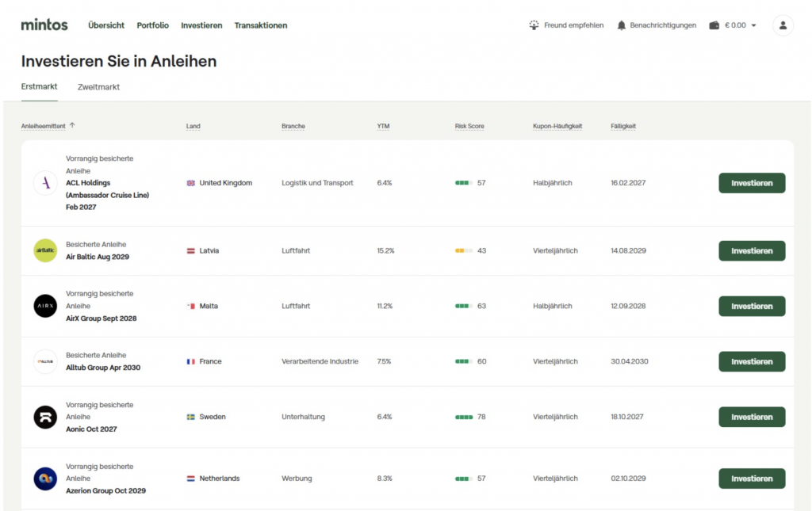Sort by Land column header
Image resolution: width=812 pixels, height=511 pixels.
[193, 126]
